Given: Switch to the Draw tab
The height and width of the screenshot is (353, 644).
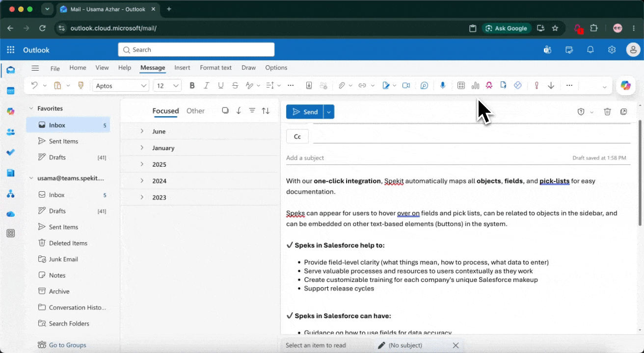Looking at the screenshot, I should point(248,68).
